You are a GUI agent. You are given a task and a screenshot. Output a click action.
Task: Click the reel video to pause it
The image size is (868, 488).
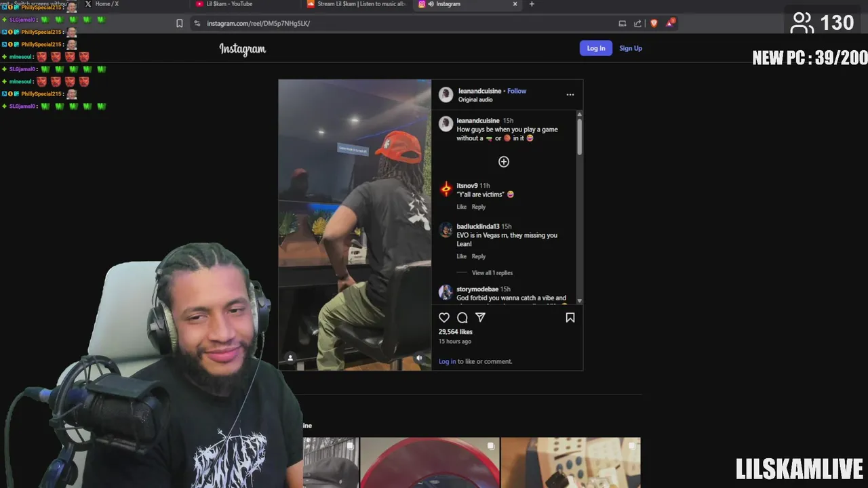tap(355, 225)
